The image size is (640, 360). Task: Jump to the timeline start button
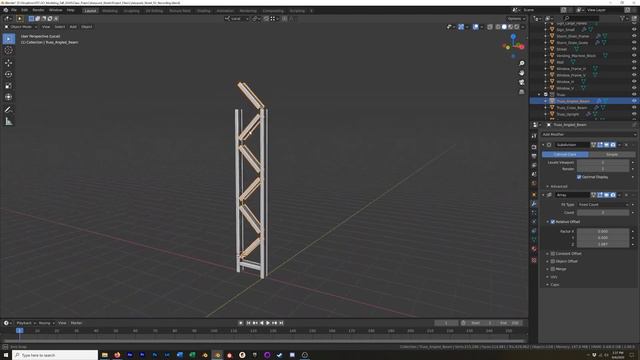coord(248,323)
